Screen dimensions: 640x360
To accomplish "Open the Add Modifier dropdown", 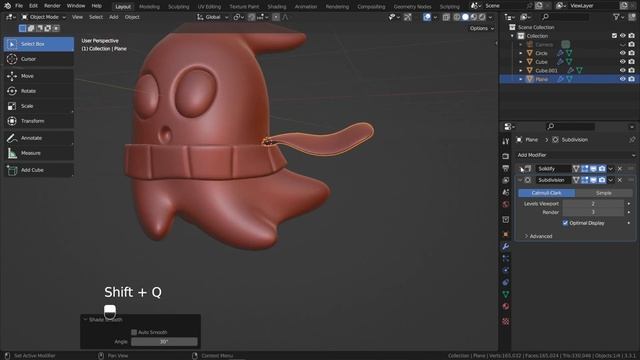I will [x=576, y=155].
